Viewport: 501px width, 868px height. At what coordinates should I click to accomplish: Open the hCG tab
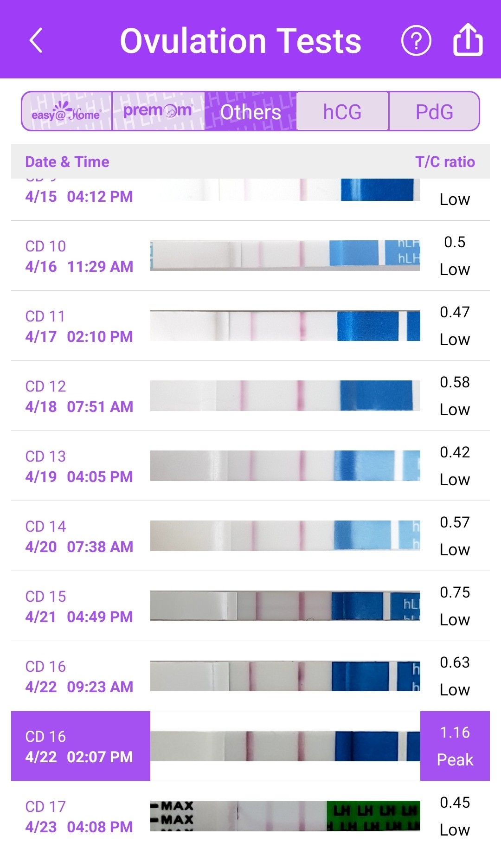(x=342, y=112)
